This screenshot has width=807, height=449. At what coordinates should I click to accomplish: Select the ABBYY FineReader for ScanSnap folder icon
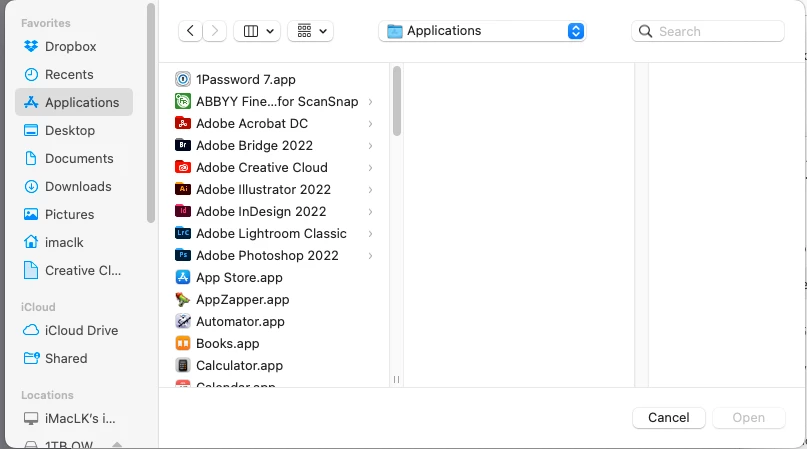[183, 101]
